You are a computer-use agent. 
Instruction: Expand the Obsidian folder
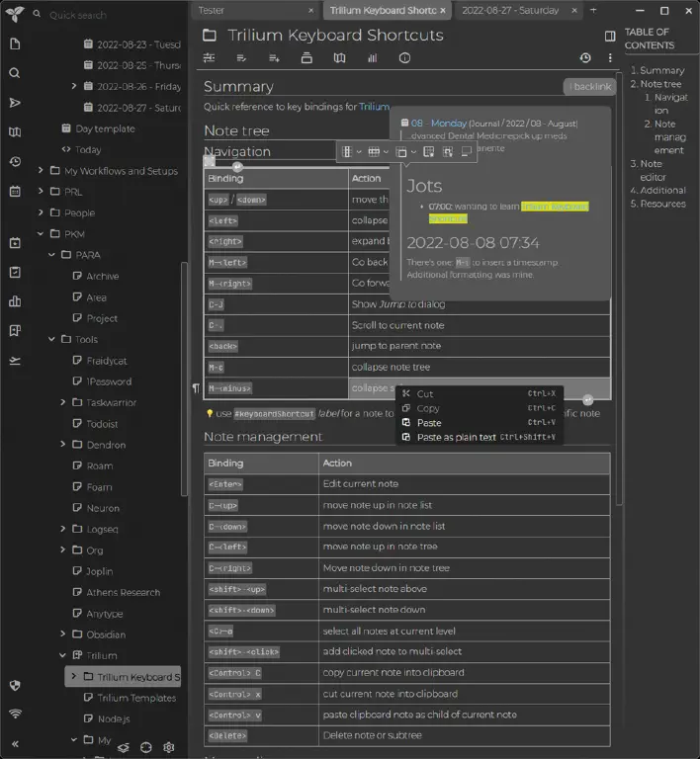[x=63, y=633]
